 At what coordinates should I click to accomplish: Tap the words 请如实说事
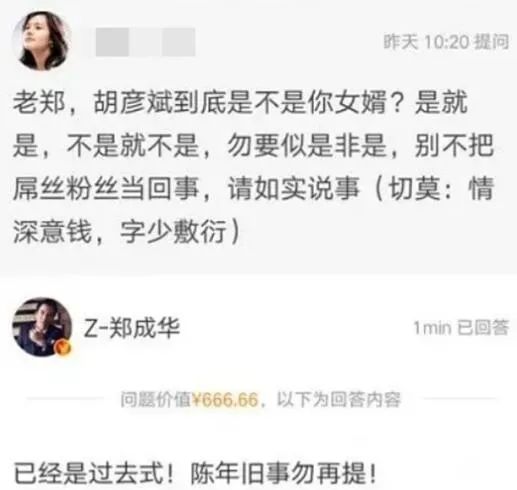[294, 189]
